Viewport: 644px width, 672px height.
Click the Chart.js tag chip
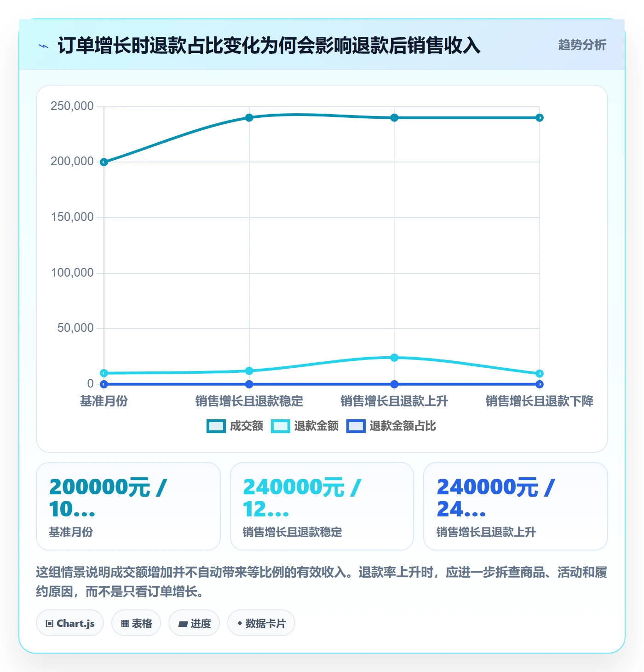pos(70,623)
